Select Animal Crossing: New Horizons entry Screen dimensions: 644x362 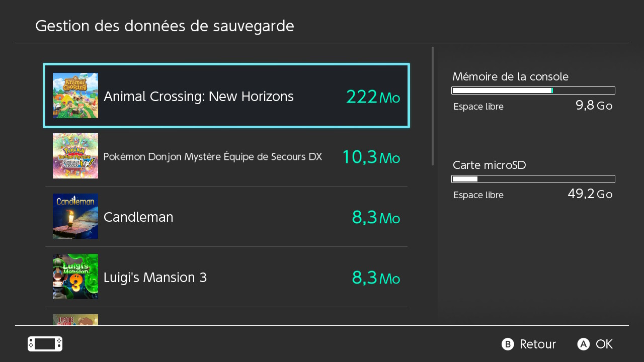pyautogui.click(x=199, y=96)
